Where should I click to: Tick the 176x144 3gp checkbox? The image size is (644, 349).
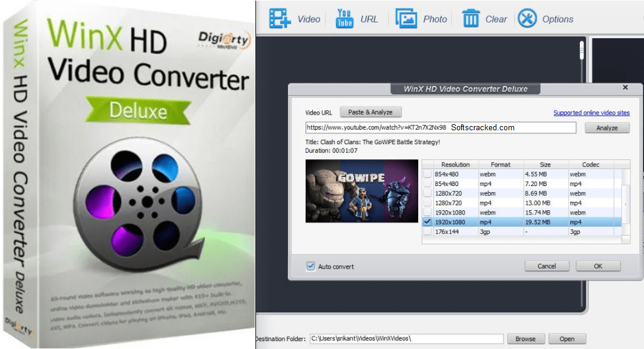tap(428, 232)
